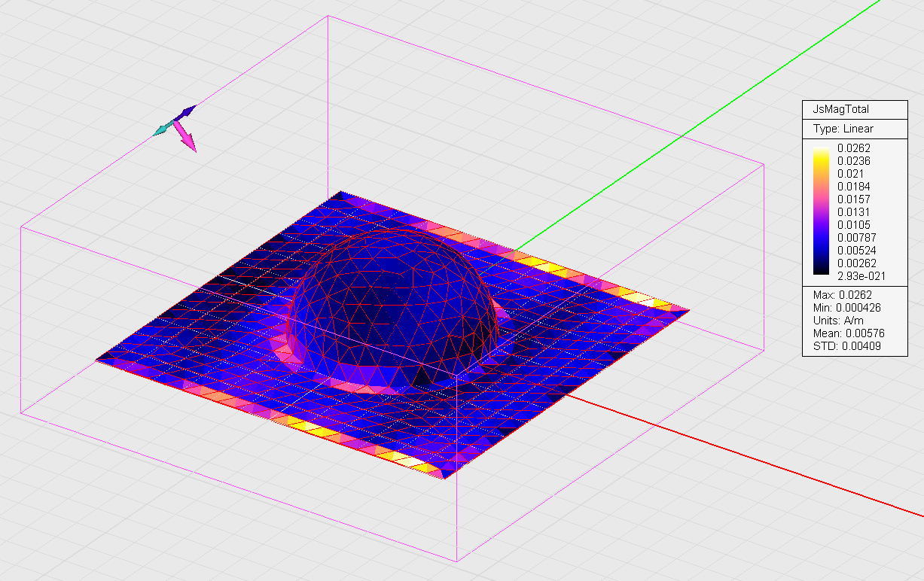The image size is (924, 581).
Task: Click the 0.00787 scale label
Action: pyautogui.click(x=857, y=238)
